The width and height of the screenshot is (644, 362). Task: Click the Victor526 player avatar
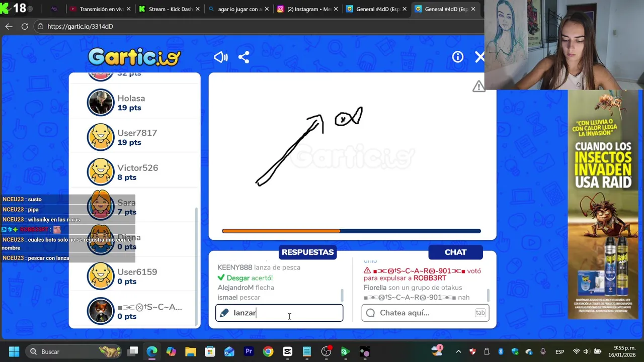(x=101, y=172)
